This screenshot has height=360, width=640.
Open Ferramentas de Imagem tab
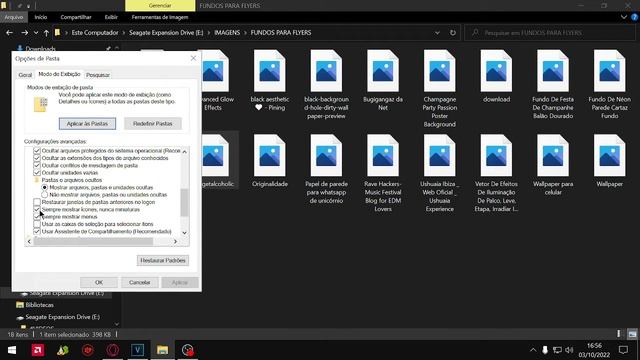pos(160,17)
